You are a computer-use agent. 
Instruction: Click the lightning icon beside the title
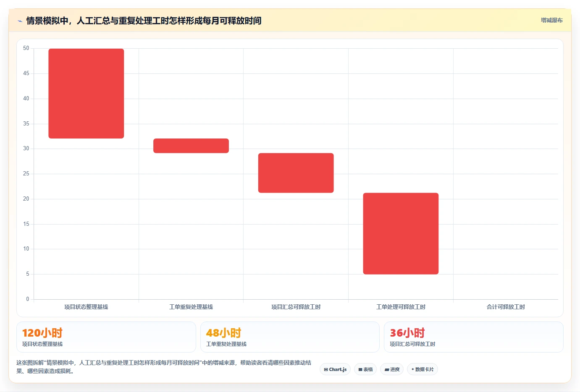tap(20, 21)
